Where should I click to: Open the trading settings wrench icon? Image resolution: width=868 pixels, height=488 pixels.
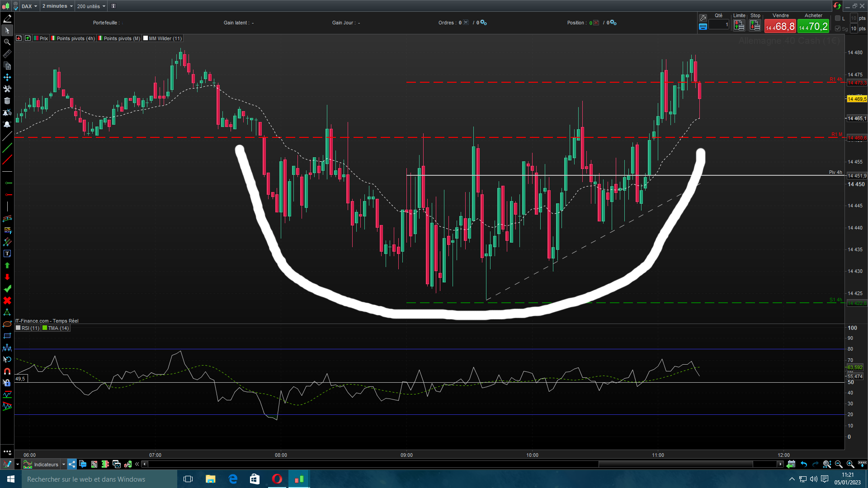point(703,18)
